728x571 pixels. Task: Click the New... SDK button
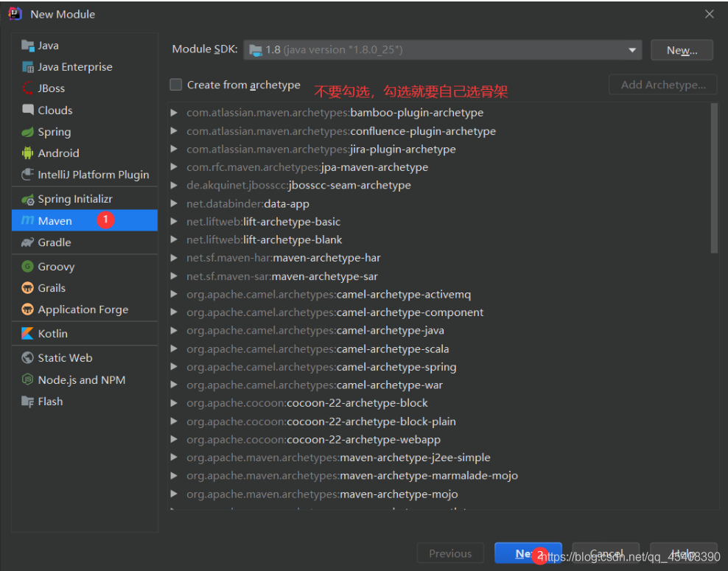[x=682, y=50]
